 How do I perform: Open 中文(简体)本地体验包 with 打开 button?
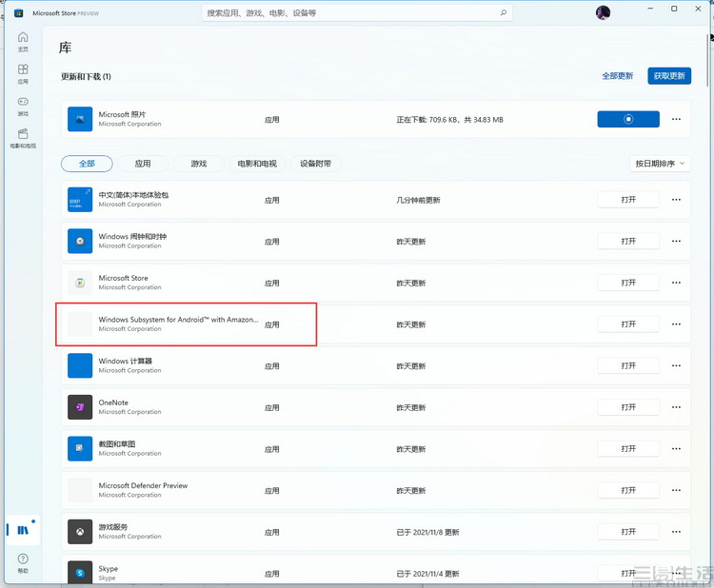[628, 200]
